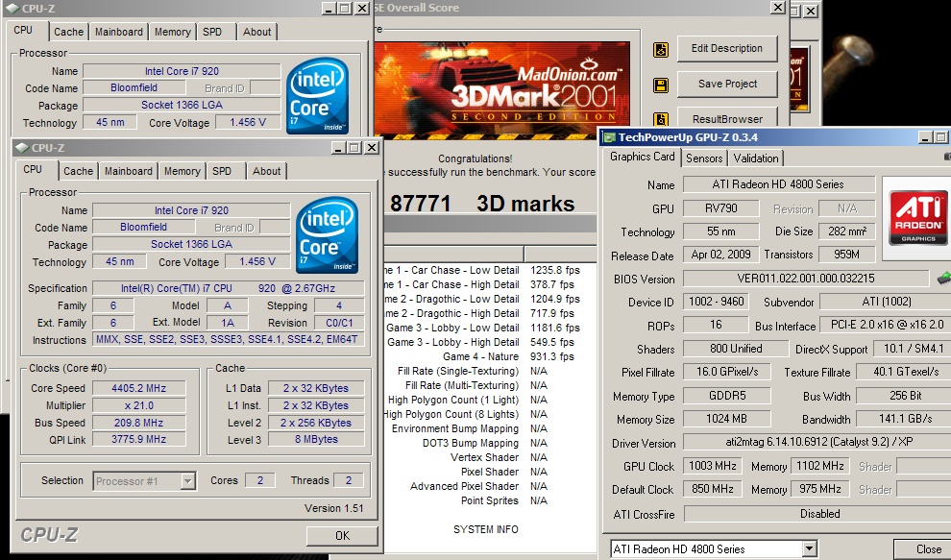
Task: Click the ATI CrossFire Disabled field
Action: (x=817, y=514)
